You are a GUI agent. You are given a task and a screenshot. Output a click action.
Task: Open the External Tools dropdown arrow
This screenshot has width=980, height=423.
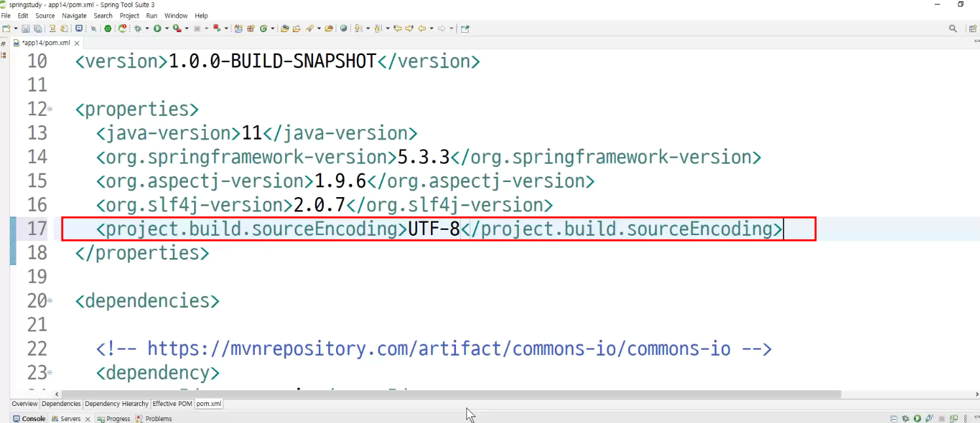pyautogui.click(x=187, y=29)
